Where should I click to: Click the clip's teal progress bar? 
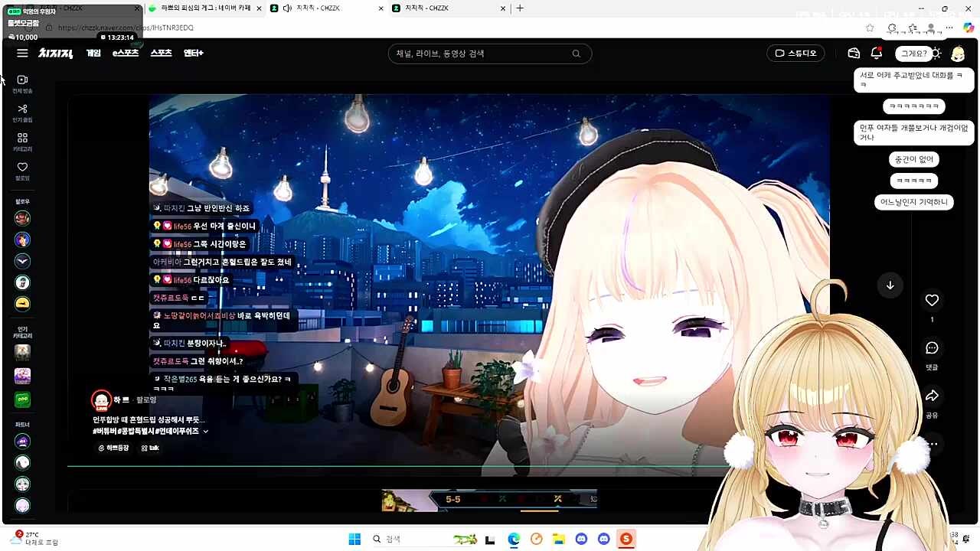click(x=383, y=466)
